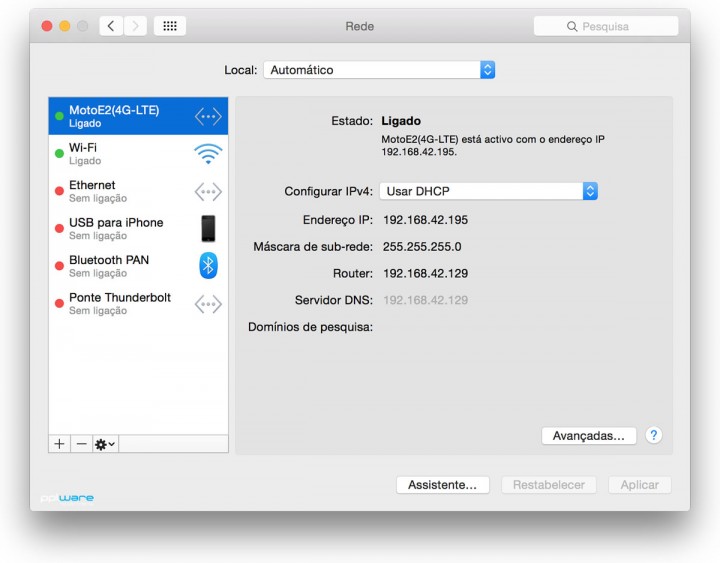Open the Local Automático dropdown
This screenshot has width=720, height=563.
click(379, 70)
